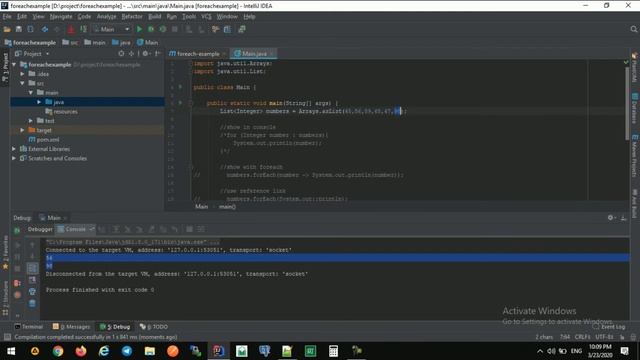Switch to foreach-example editor tab
Viewport: 640px width, 360px height.
198,54
